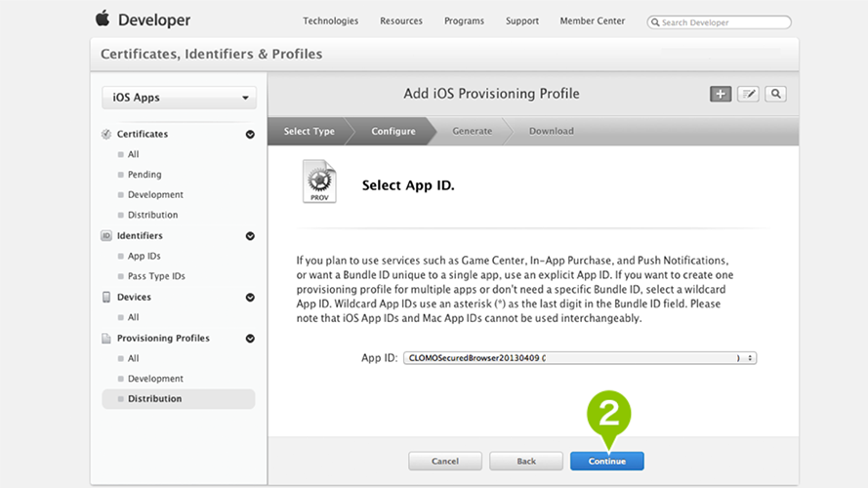Open Member Center
The width and height of the screenshot is (868, 488).
(x=593, y=21)
